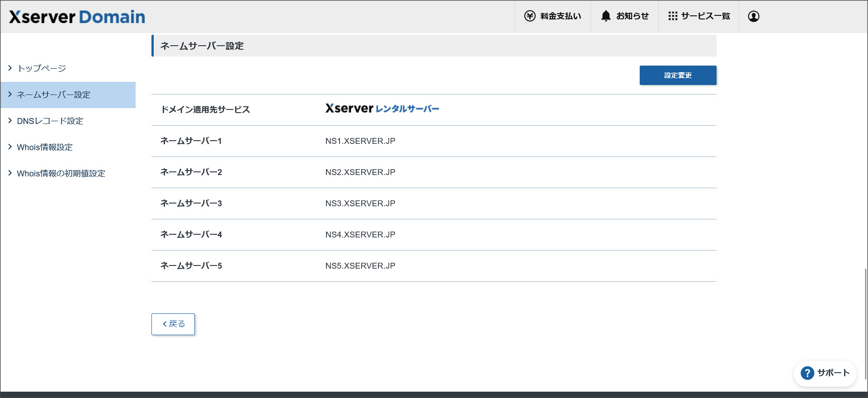Open the services grid icon
This screenshot has height=398, width=868.
[673, 16]
